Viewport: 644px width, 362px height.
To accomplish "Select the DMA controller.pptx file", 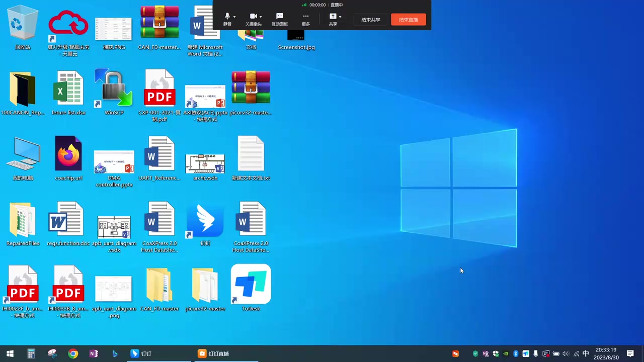I will (114, 168).
